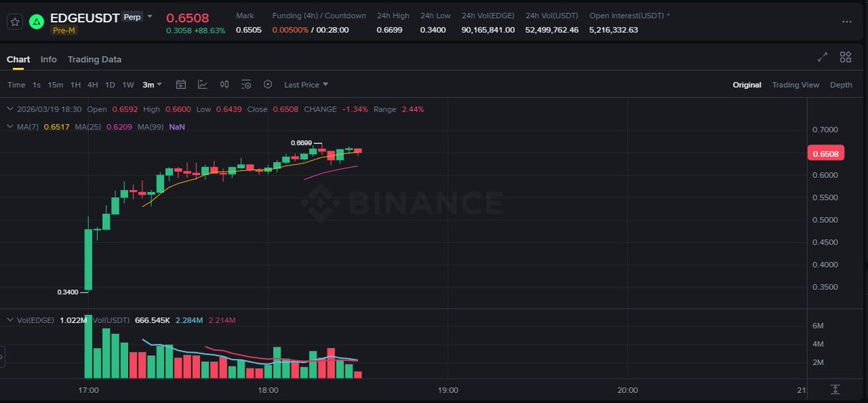Open the multi-chart grid layout icon

[x=845, y=57]
